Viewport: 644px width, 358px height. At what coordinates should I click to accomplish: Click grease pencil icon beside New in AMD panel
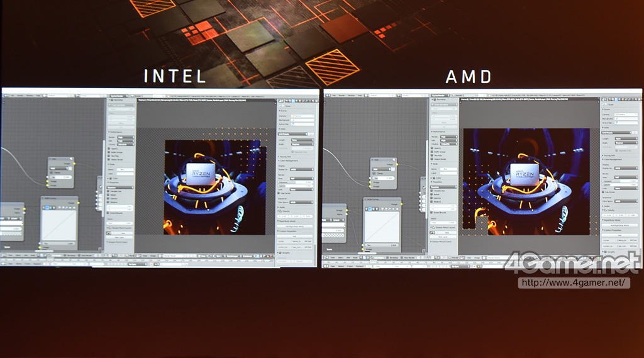431,232
